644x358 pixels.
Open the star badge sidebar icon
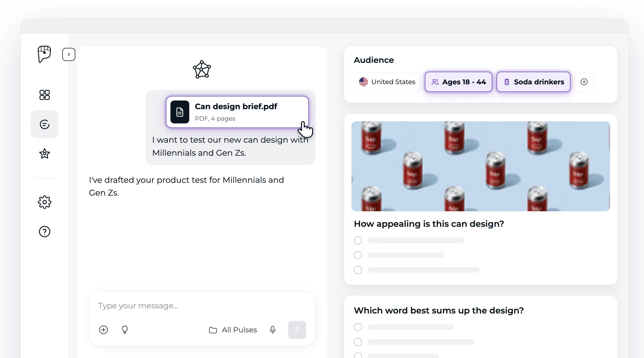coord(44,154)
